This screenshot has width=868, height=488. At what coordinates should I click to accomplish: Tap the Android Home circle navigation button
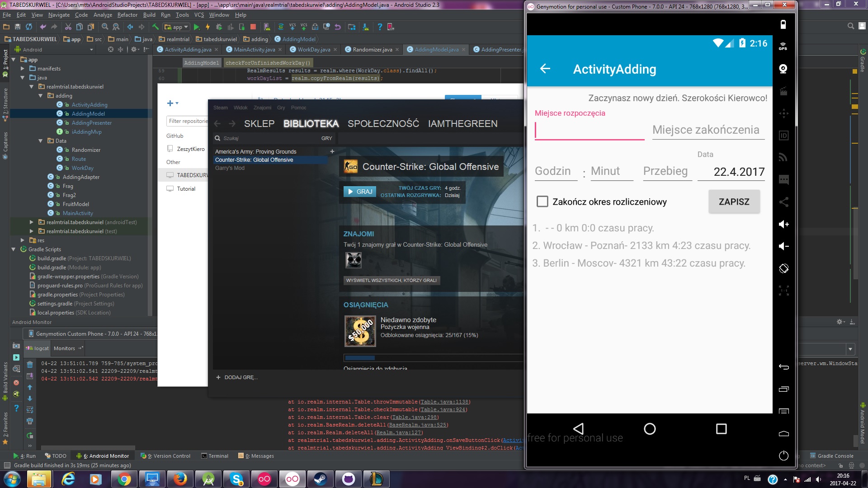click(650, 429)
